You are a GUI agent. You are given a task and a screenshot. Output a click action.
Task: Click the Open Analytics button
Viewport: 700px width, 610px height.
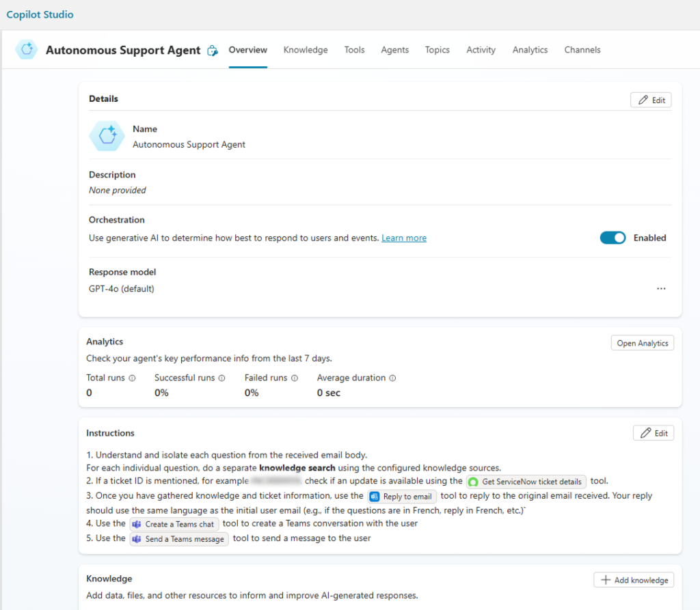click(x=643, y=343)
